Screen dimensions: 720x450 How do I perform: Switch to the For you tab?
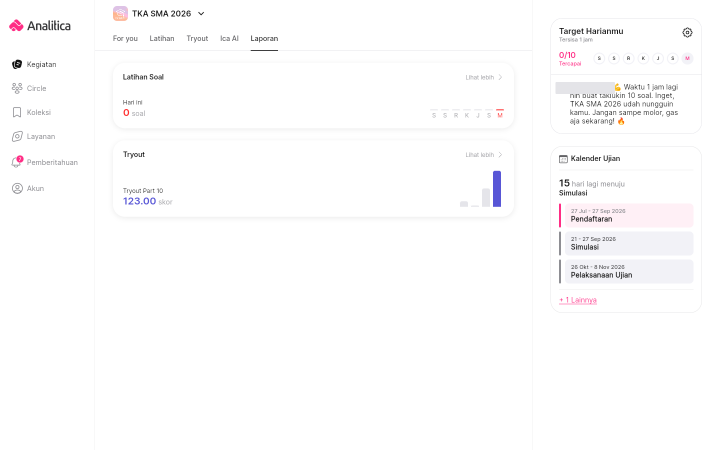125,39
